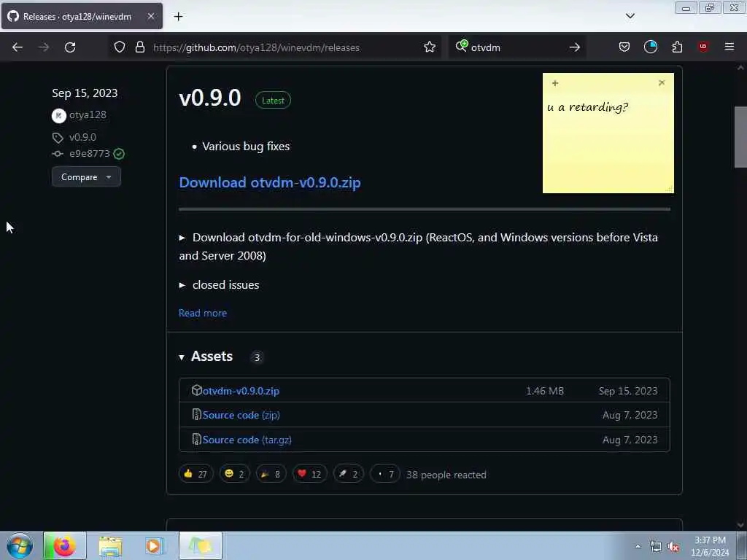Open the Compare dropdown

[86, 176]
